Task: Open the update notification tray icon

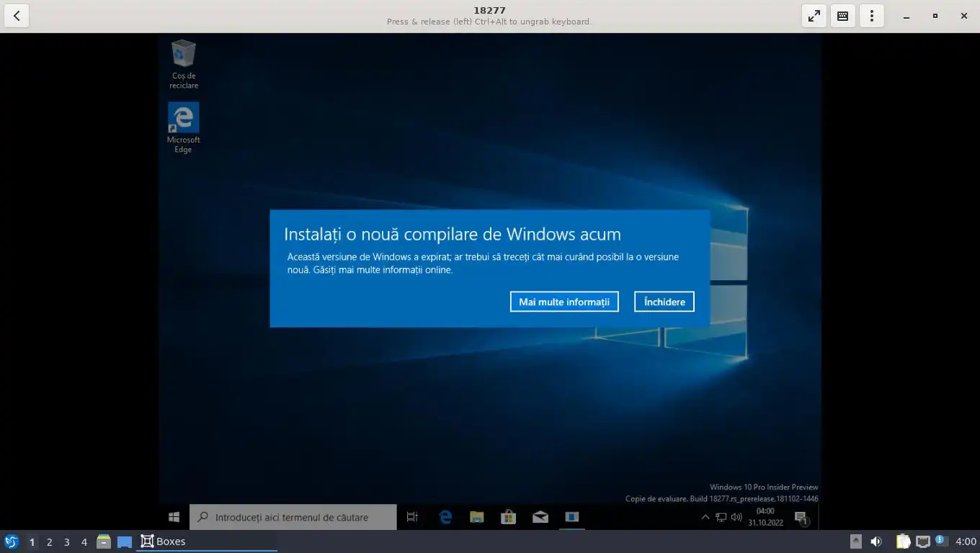Action: tap(941, 541)
